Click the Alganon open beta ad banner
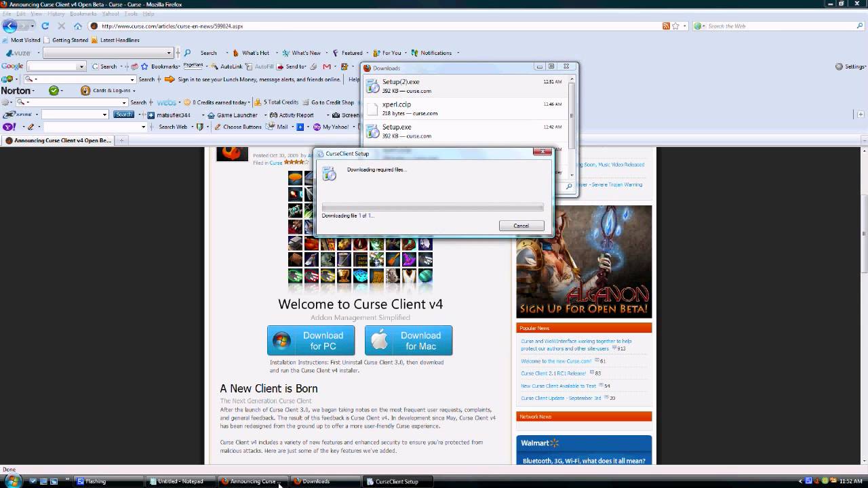This screenshot has height=488, width=868. 584,262
